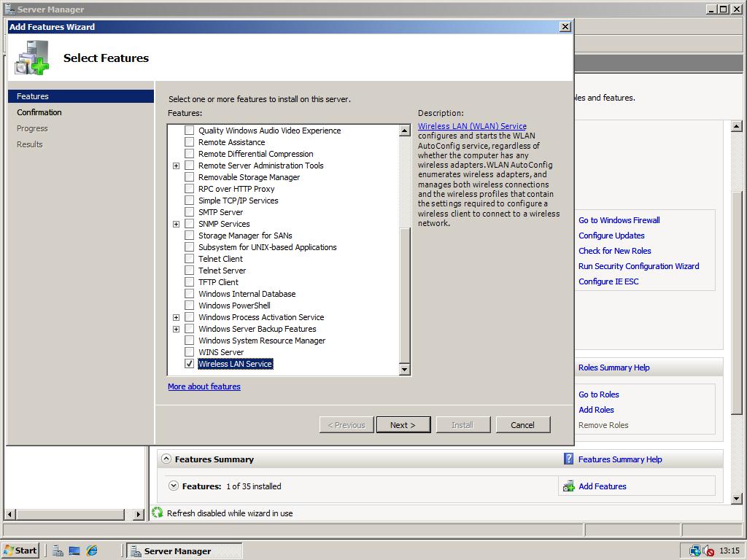Expand the SNMP Services node

[177, 224]
